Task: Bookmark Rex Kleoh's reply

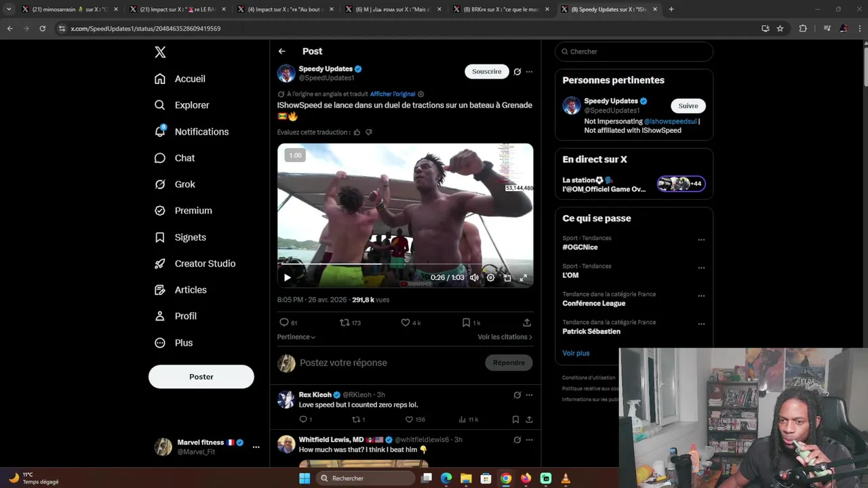Action: click(x=516, y=420)
